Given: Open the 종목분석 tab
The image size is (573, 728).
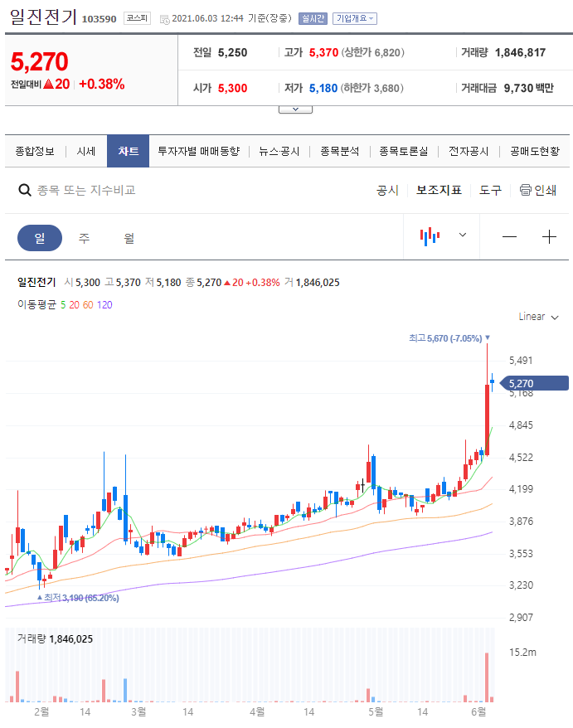Looking at the screenshot, I should coord(339,151).
